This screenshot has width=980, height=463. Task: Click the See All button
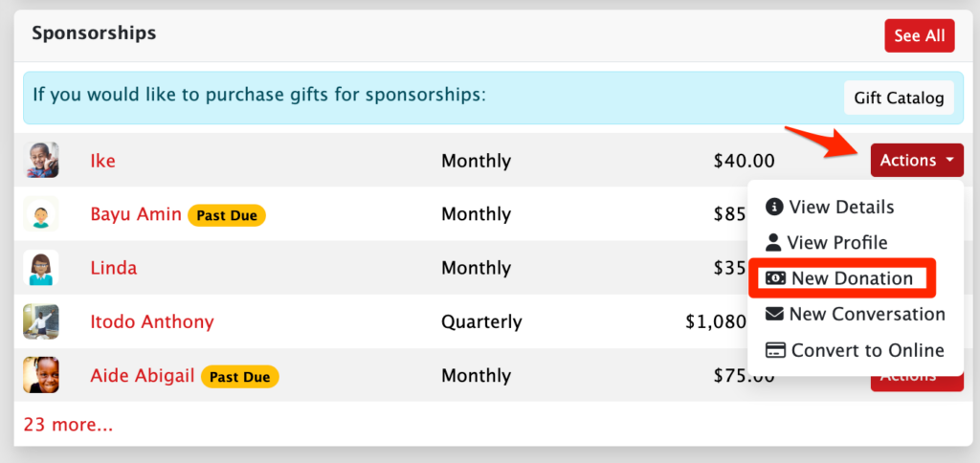click(920, 35)
